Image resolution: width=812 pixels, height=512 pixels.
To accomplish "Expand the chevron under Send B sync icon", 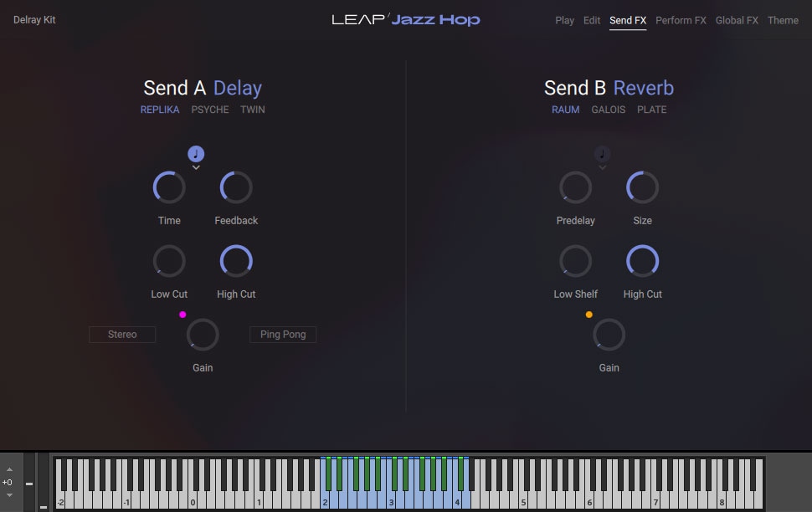I will pos(602,168).
